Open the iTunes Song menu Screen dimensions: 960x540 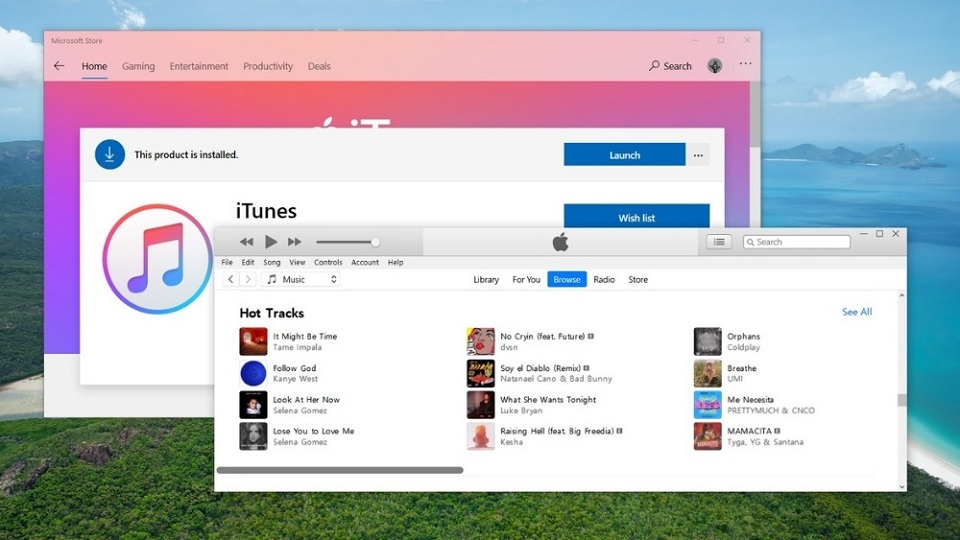tap(272, 262)
